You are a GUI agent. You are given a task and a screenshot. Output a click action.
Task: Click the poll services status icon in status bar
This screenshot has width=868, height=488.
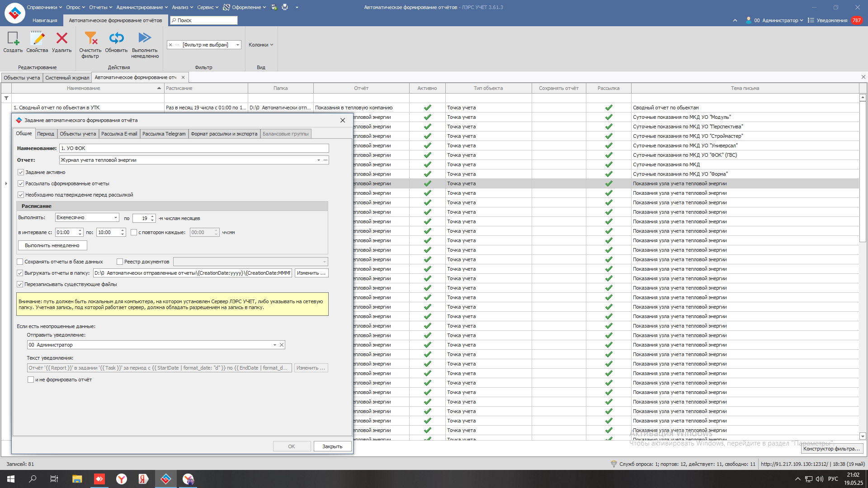click(x=614, y=464)
